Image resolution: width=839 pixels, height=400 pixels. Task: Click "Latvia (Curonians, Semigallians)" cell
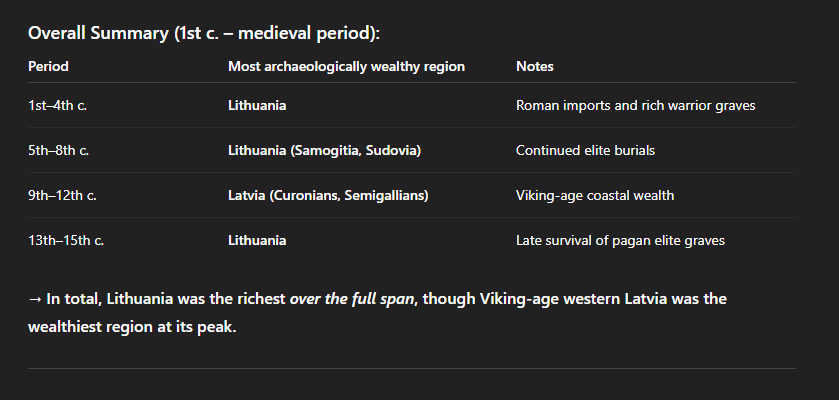328,195
